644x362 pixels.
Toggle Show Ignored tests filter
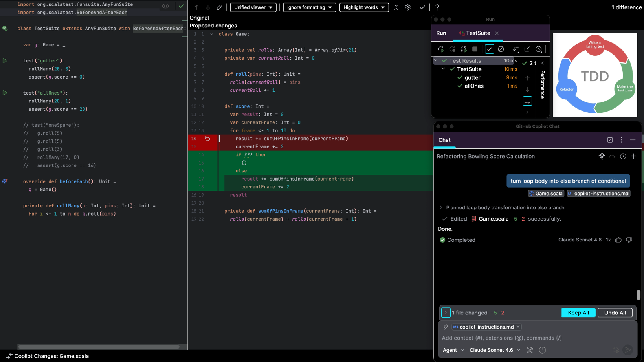(x=501, y=49)
